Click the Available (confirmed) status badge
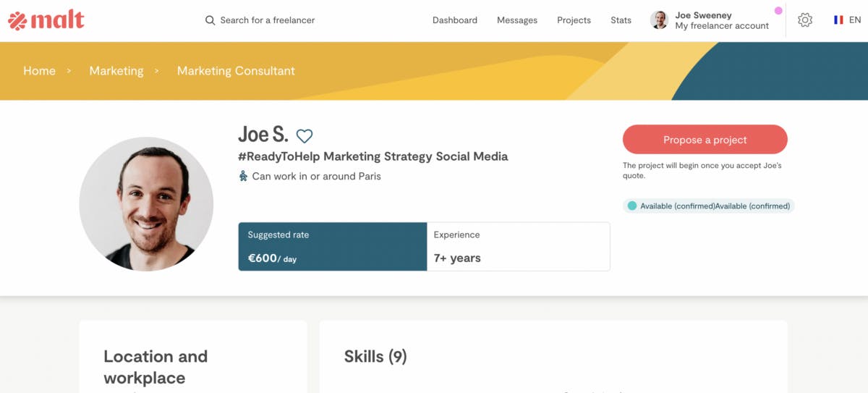 (x=709, y=206)
